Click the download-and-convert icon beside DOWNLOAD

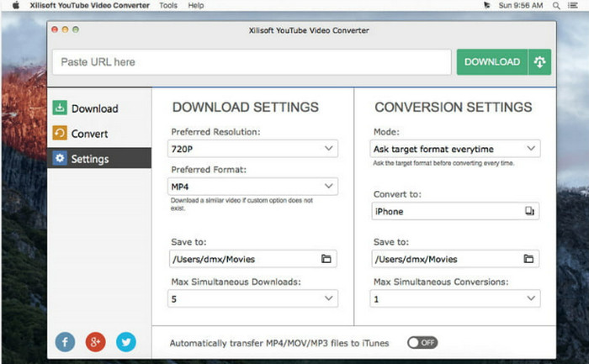coord(539,61)
